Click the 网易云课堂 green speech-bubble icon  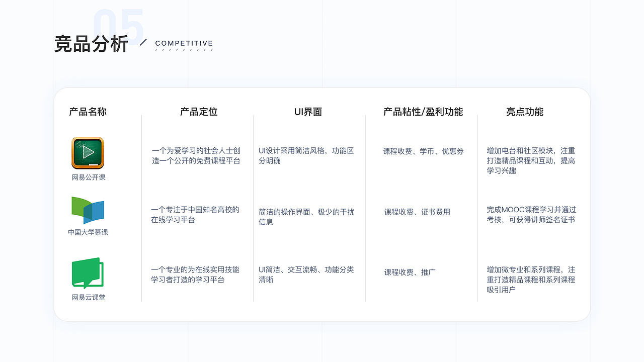click(x=88, y=273)
